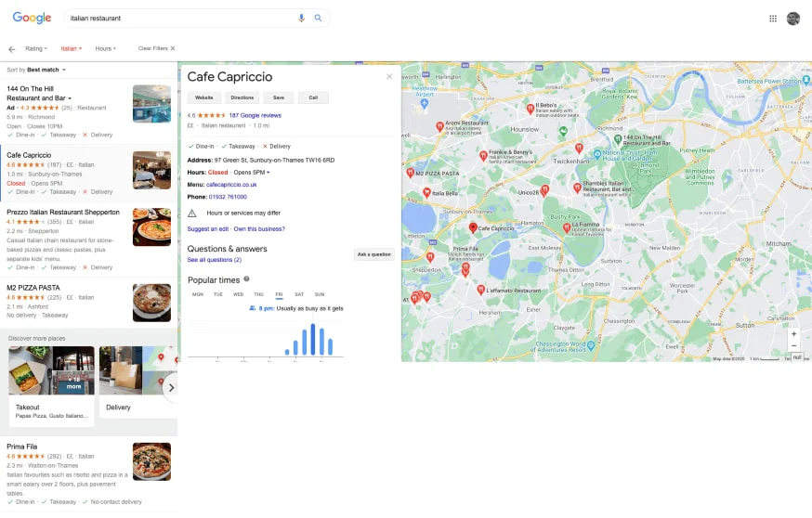Select THU in Popular times

(x=258, y=294)
